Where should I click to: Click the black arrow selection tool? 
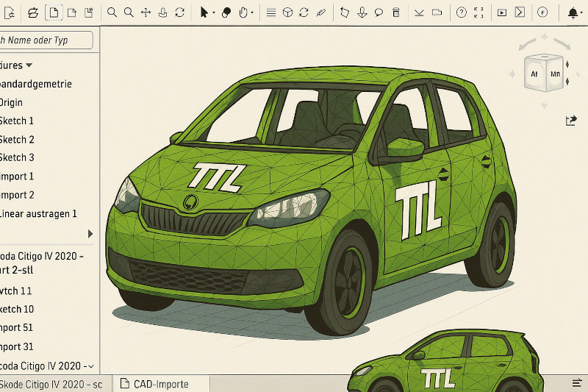[204, 13]
